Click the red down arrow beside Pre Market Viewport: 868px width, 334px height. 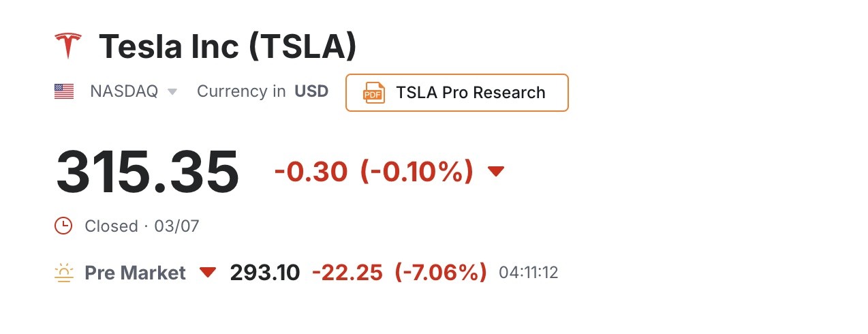[x=208, y=273]
